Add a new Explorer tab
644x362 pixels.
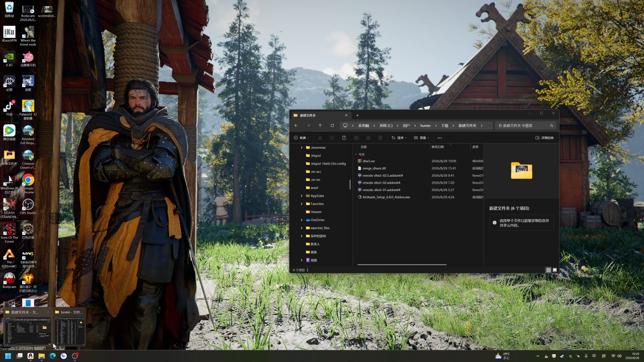(x=357, y=115)
